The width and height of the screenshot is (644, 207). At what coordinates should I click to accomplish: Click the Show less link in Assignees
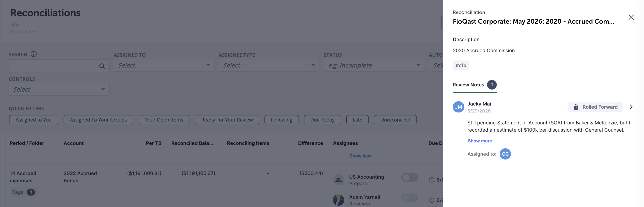tap(360, 156)
